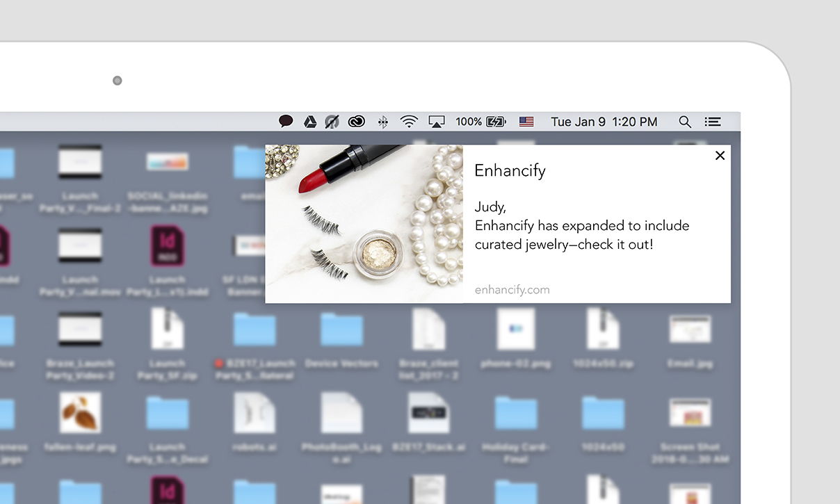This screenshot has height=504, width=840.
Task: Click the AirPlay display icon
Action: coord(437,122)
